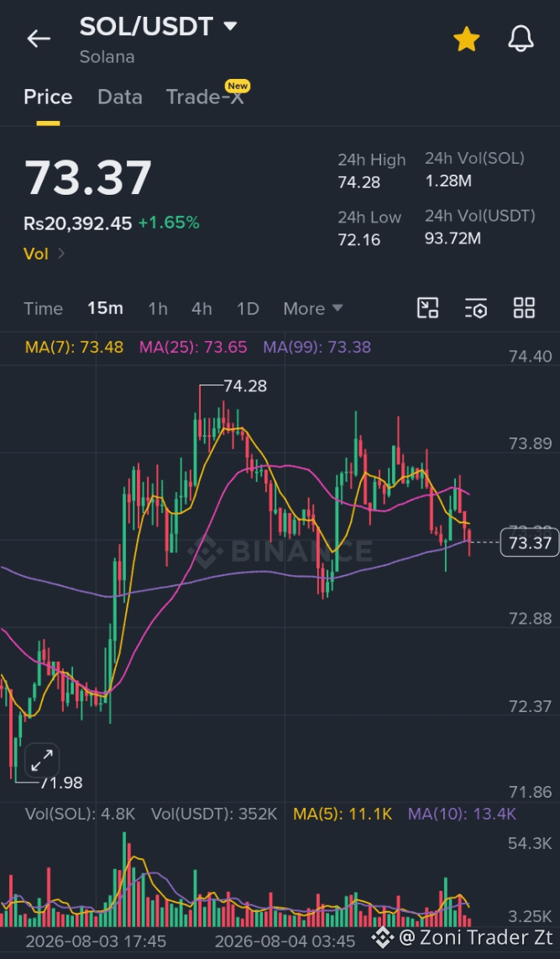Open SOL/USDT pair selector dropdown
Image resolution: width=560 pixels, height=959 pixels.
(158, 27)
